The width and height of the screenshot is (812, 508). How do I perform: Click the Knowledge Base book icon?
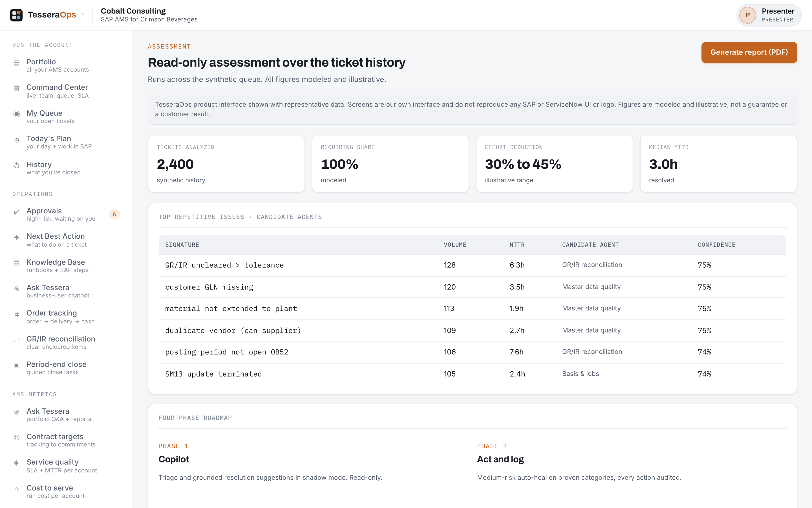(16, 263)
